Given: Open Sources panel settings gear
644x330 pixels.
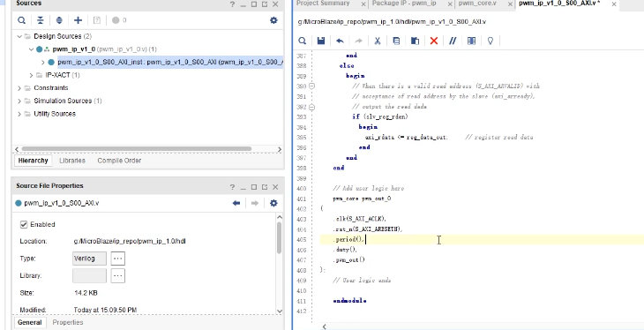Looking at the screenshot, I should point(273,20).
